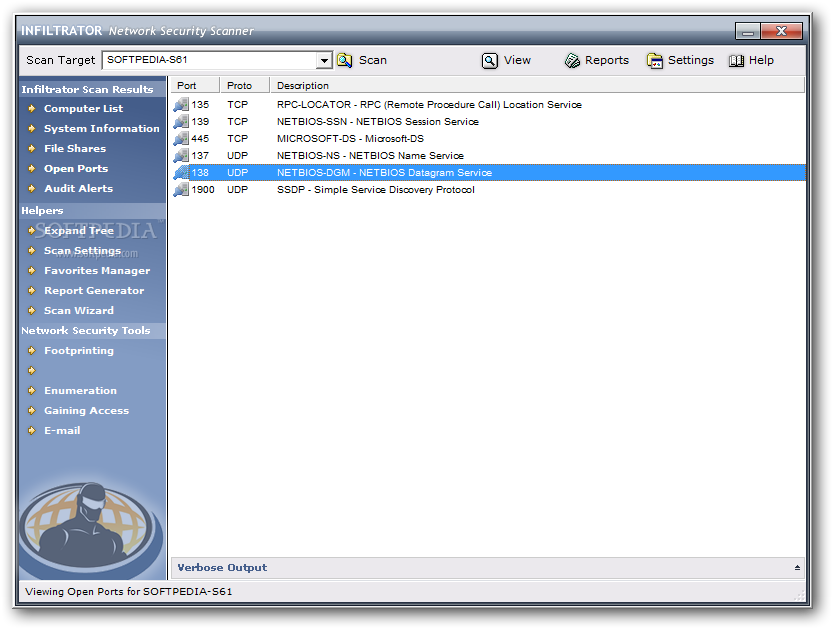Select the NETBIOS-SSN Session Service row text
The image size is (833, 629).
tap(378, 122)
